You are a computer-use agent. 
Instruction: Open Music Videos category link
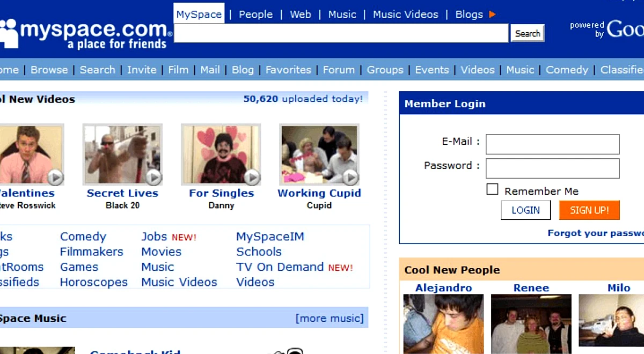click(x=179, y=282)
